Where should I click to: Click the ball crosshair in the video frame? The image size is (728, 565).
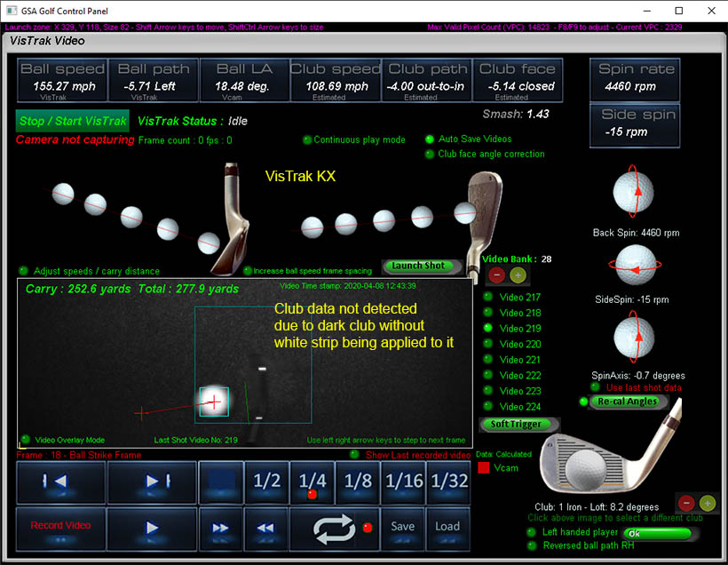pyautogui.click(x=214, y=402)
